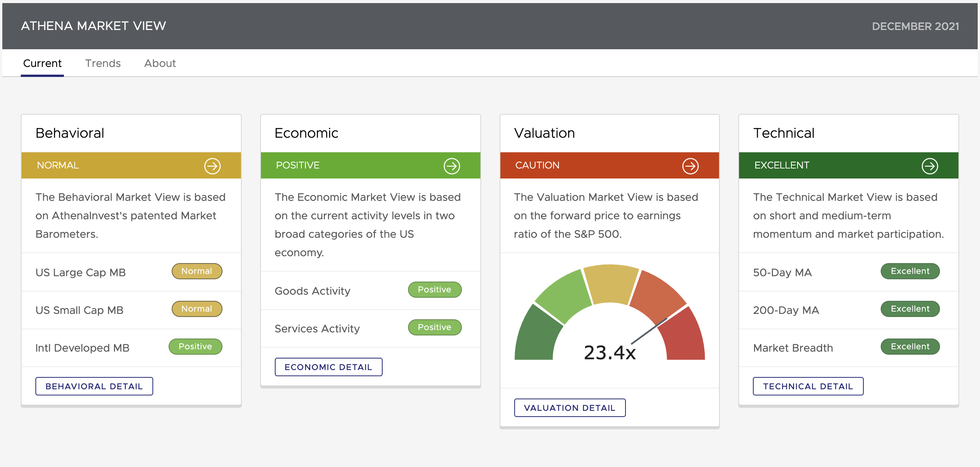
Task: Open the Behavioral Detail button
Action: point(94,386)
